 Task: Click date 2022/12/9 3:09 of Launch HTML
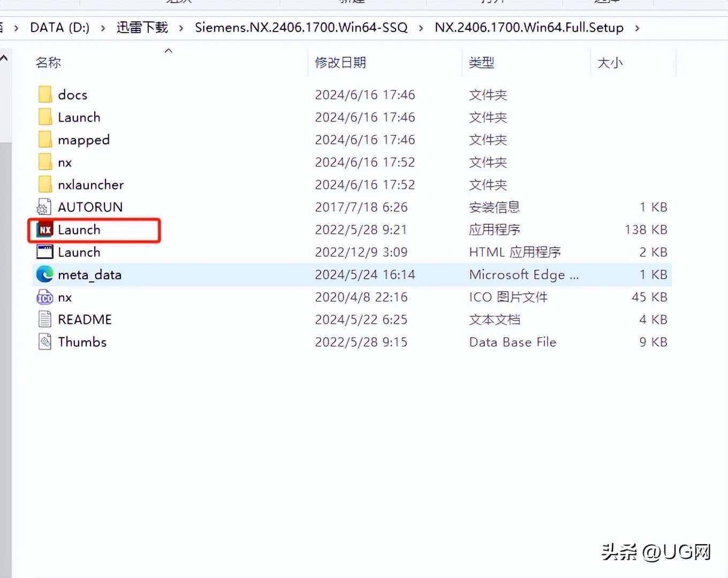(x=361, y=252)
